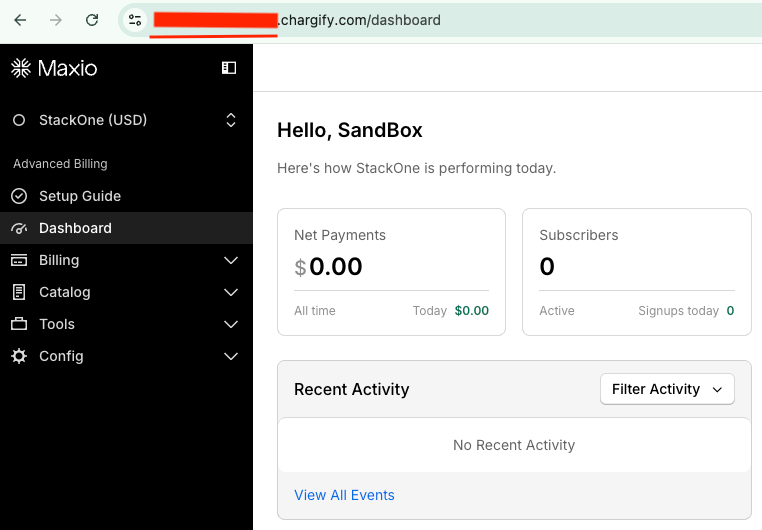762x530 pixels.
Task: Open Setup Guide in the sidebar
Action: (126, 196)
